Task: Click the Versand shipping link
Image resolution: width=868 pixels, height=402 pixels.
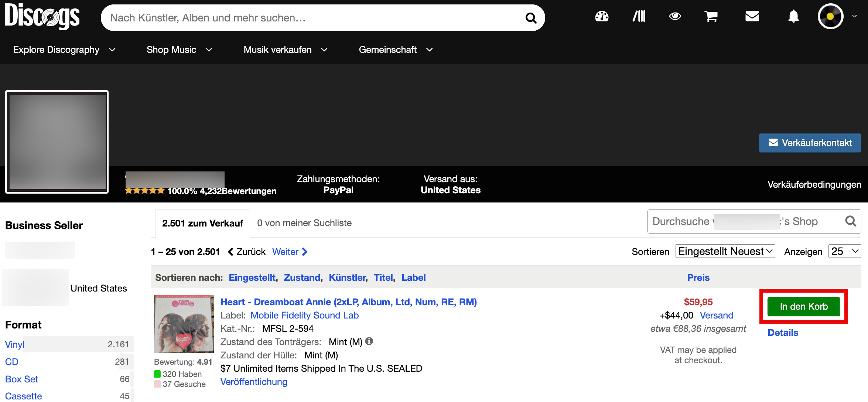Action: (717, 315)
